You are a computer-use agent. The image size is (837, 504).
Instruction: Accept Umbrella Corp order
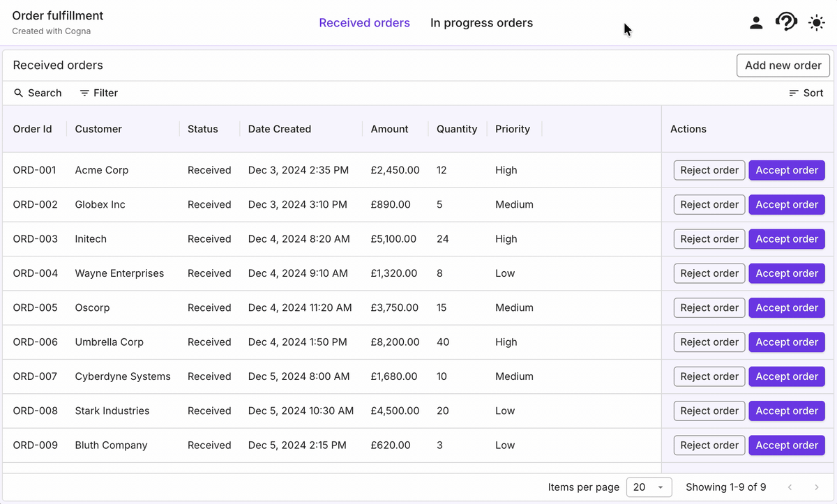pos(787,342)
